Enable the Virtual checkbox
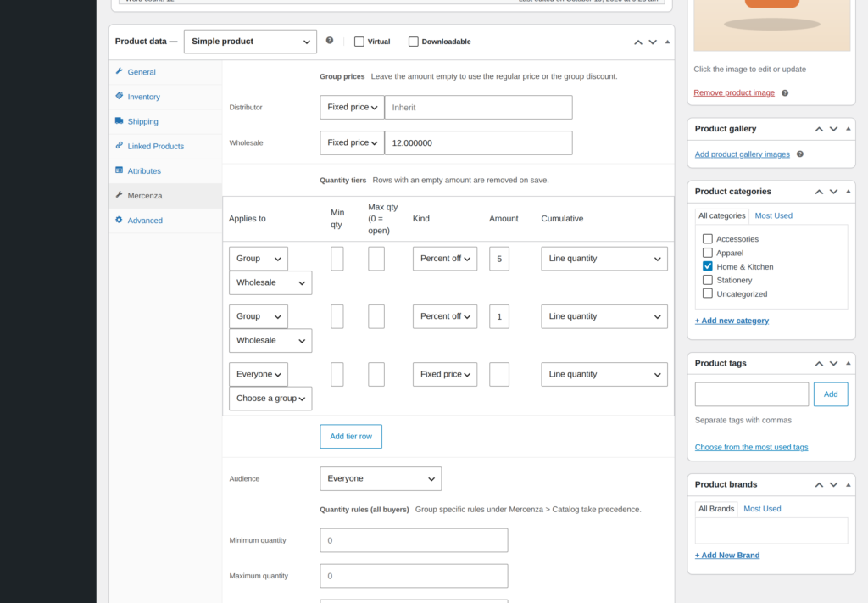 point(359,42)
